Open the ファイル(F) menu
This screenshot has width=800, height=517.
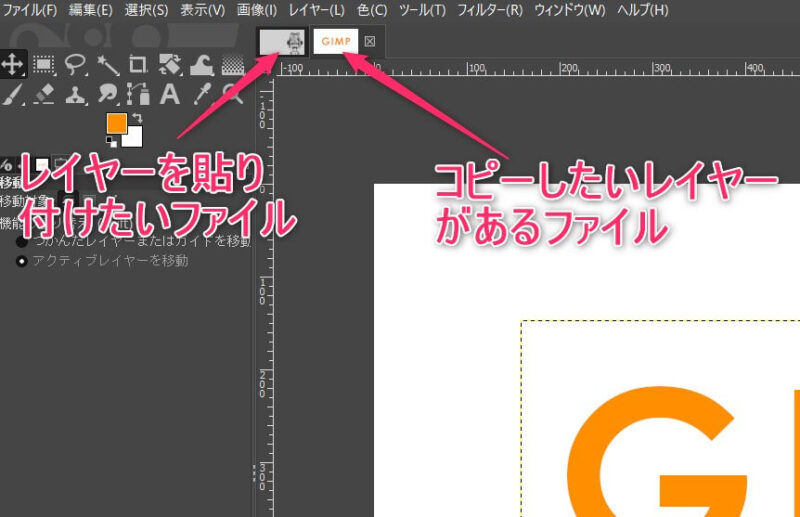pyautogui.click(x=30, y=10)
